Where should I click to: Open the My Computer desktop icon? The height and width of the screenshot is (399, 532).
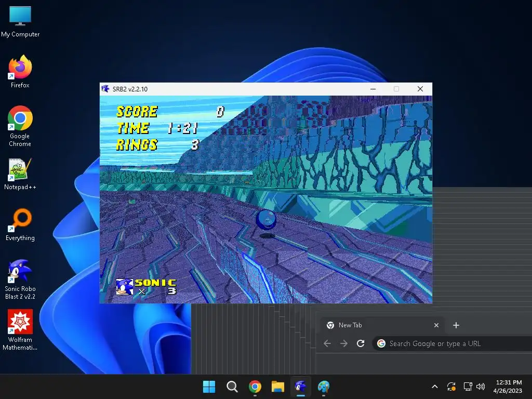pyautogui.click(x=20, y=21)
